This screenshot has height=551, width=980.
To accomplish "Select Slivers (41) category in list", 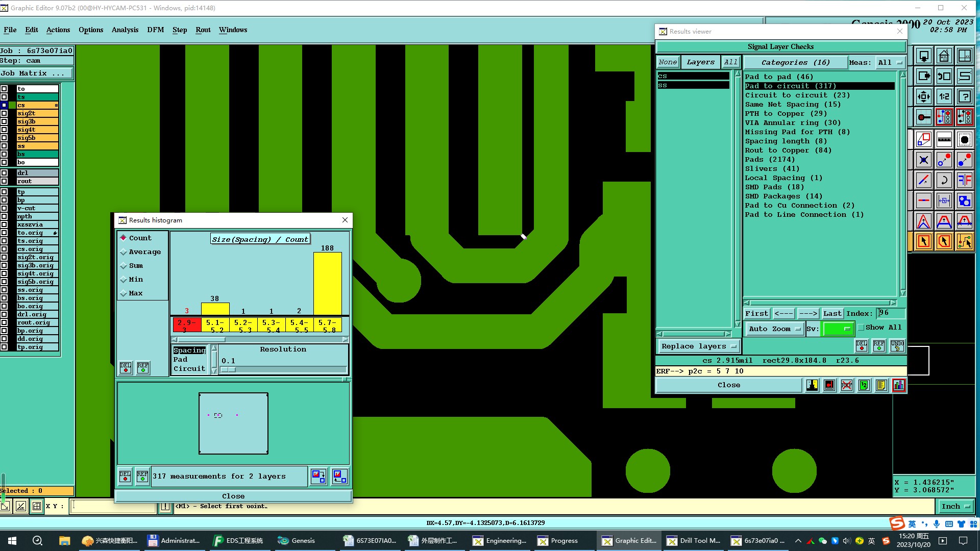I will coord(772,169).
